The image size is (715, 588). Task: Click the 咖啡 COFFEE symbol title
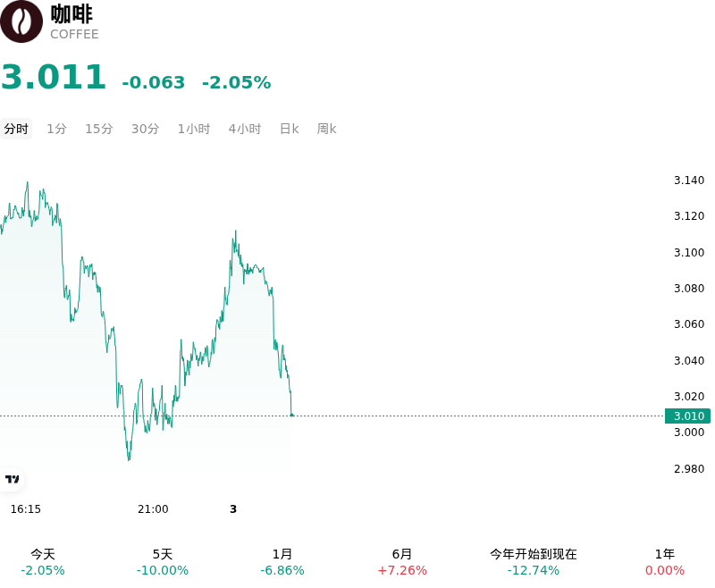coord(74,22)
